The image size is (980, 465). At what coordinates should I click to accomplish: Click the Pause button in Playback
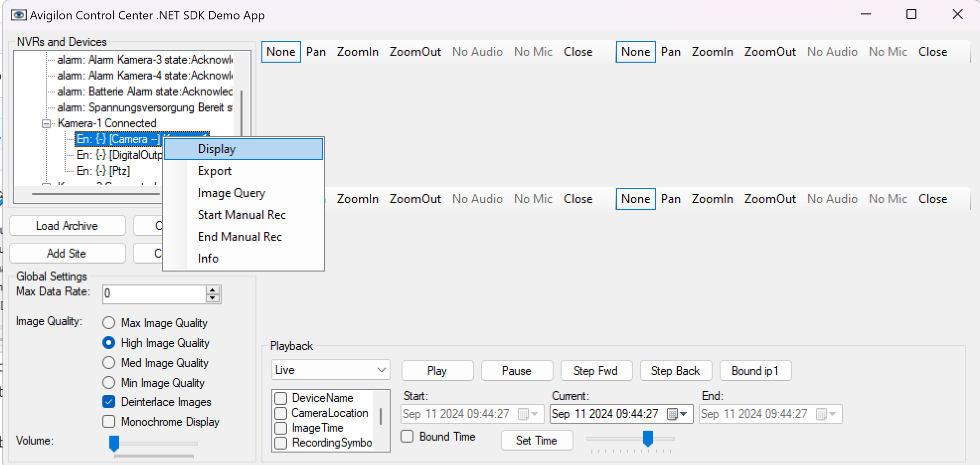[517, 371]
